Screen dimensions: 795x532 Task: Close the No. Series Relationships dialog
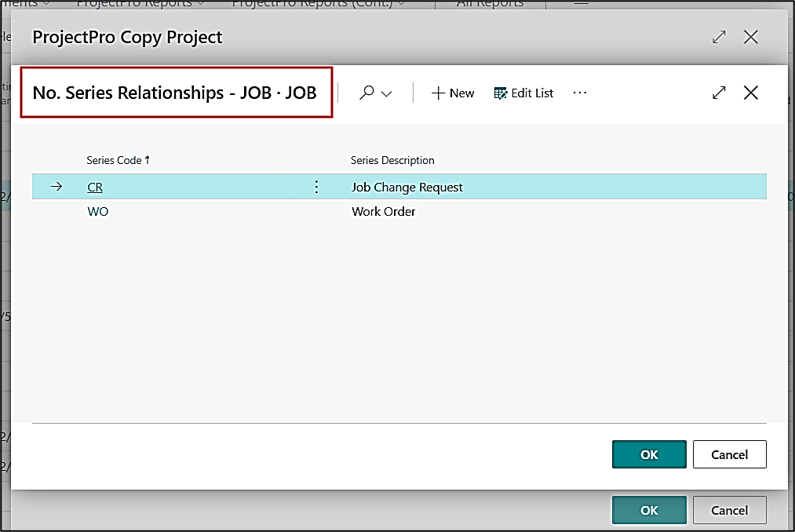click(751, 93)
